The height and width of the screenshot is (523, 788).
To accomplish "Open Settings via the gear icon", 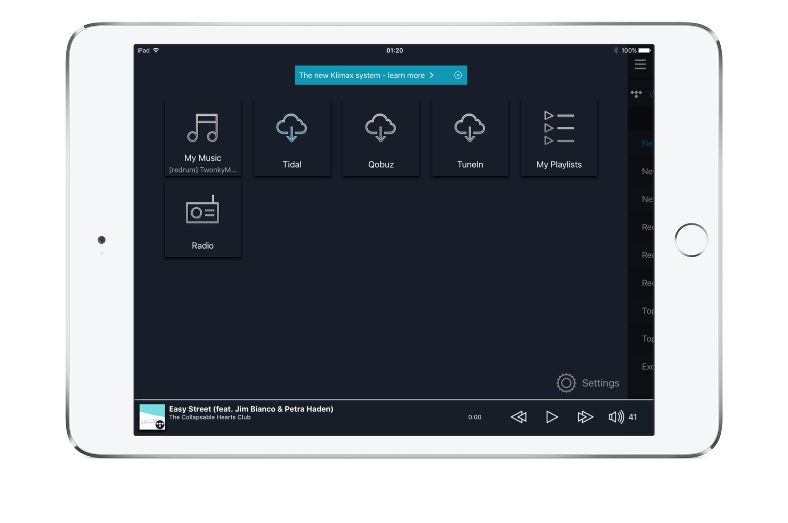I will tap(566, 383).
